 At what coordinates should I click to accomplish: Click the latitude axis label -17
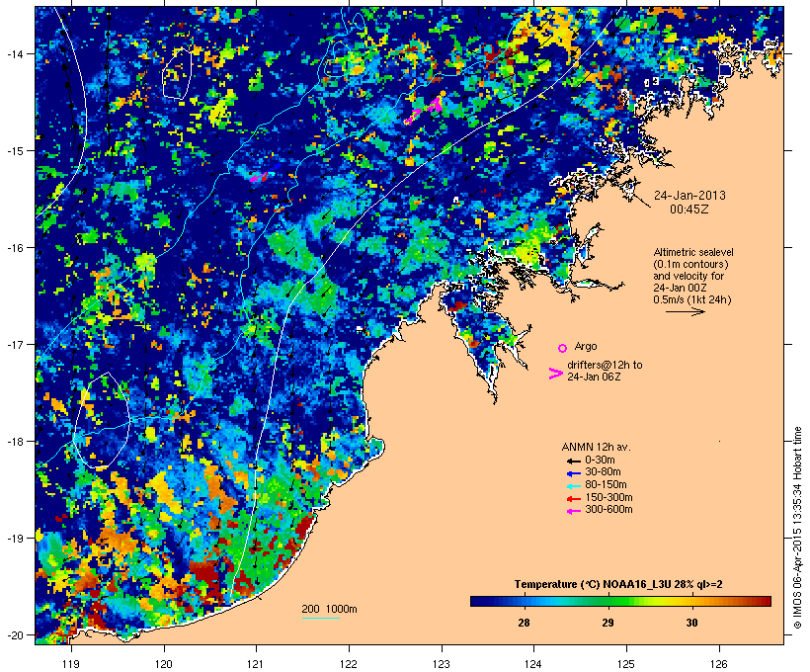(14, 345)
